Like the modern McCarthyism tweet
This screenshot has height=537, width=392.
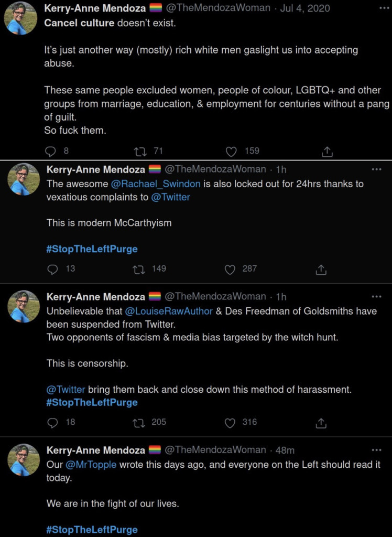coord(230,269)
